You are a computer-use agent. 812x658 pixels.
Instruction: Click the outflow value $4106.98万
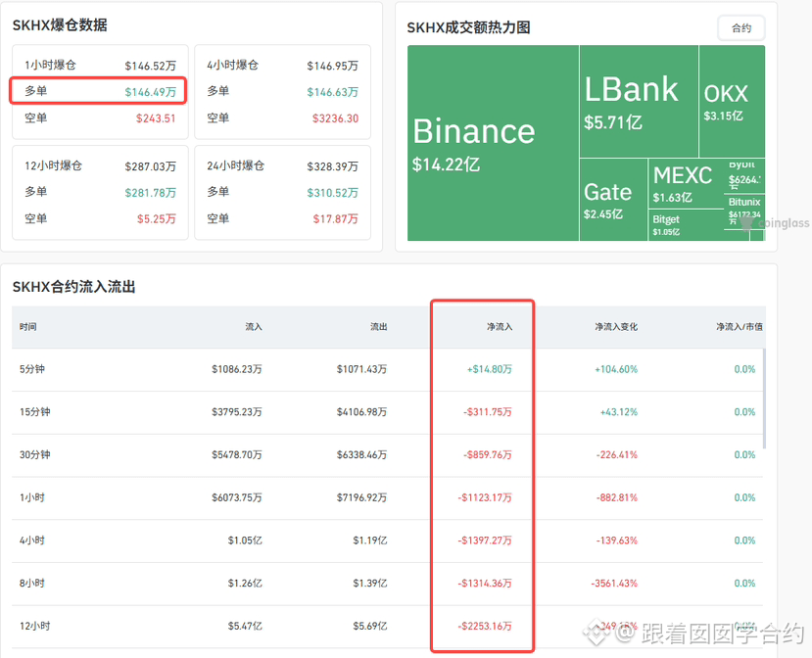click(x=361, y=412)
